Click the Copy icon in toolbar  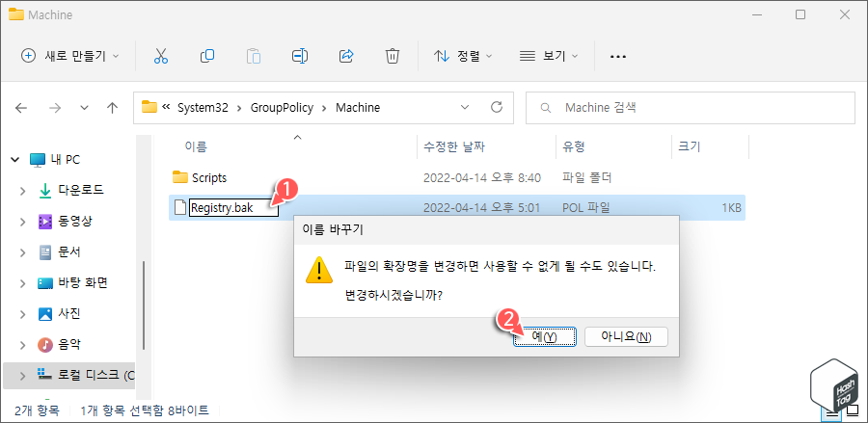pyautogui.click(x=207, y=56)
